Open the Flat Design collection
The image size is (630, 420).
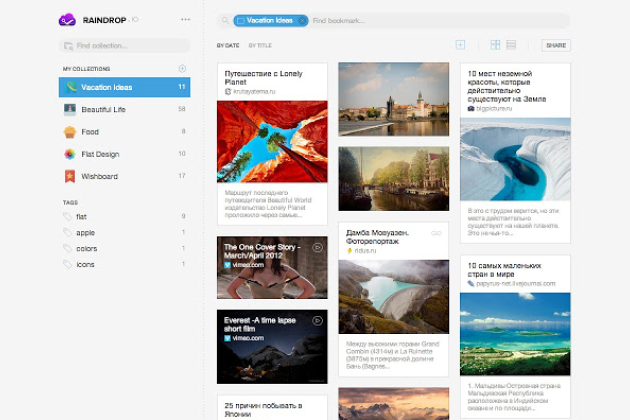125,154
